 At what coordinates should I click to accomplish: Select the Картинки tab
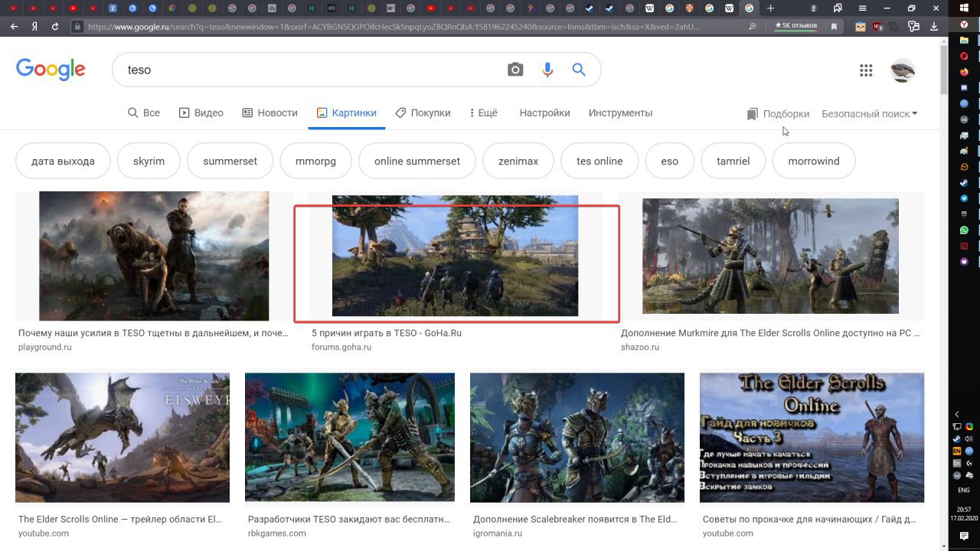point(346,112)
